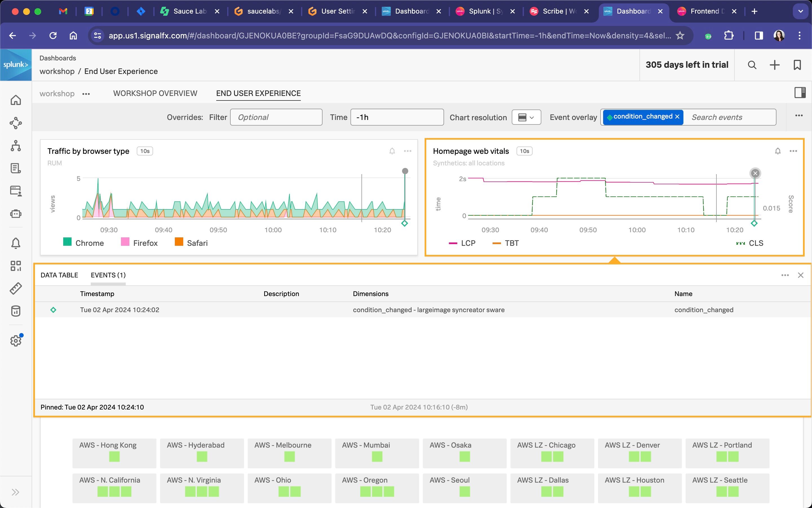
Task: Toggle Chrome series via legend swatch
Action: point(67,242)
